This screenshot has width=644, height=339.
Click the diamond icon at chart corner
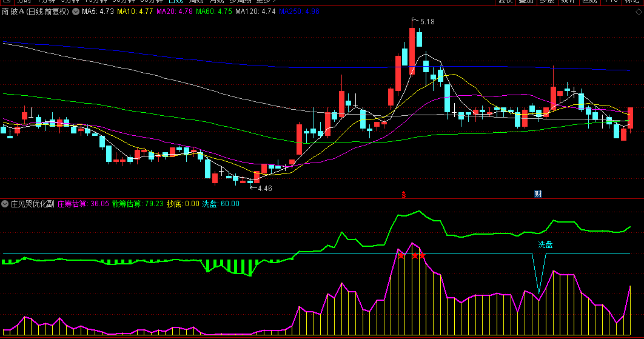(639, 12)
